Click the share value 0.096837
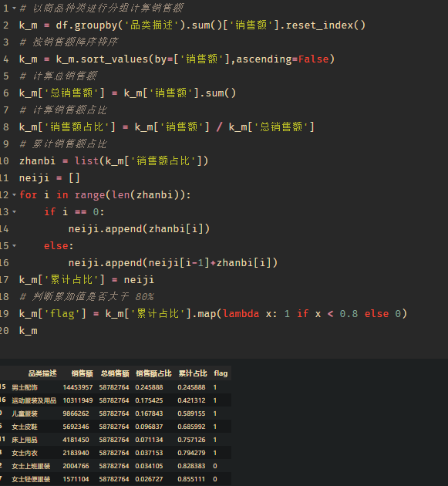The height and width of the screenshot is (486, 448). (x=149, y=427)
